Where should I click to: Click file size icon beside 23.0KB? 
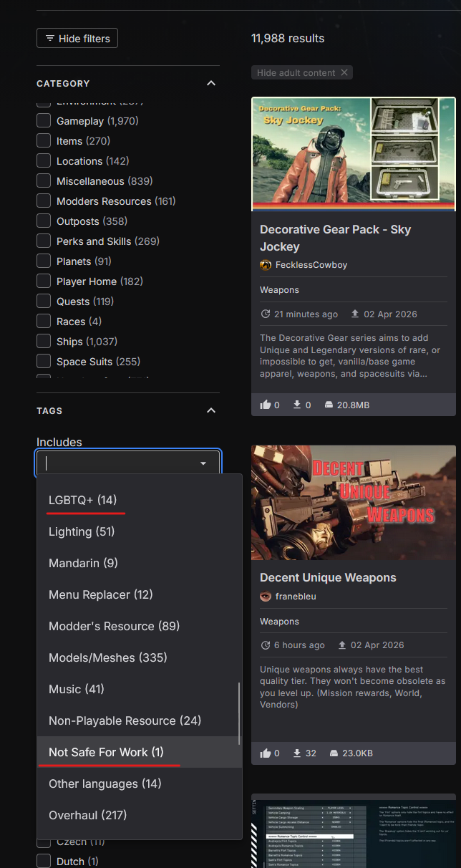click(x=334, y=753)
